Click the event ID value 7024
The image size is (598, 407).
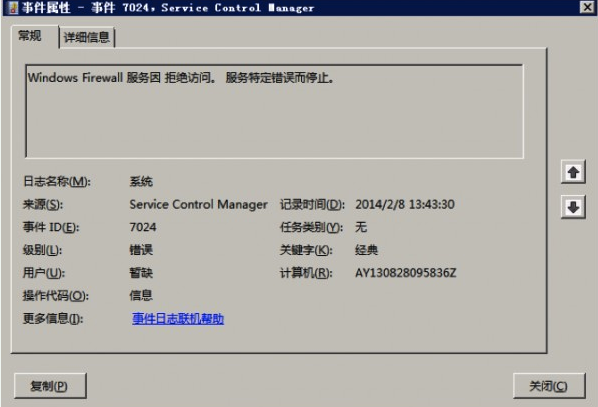pos(143,227)
